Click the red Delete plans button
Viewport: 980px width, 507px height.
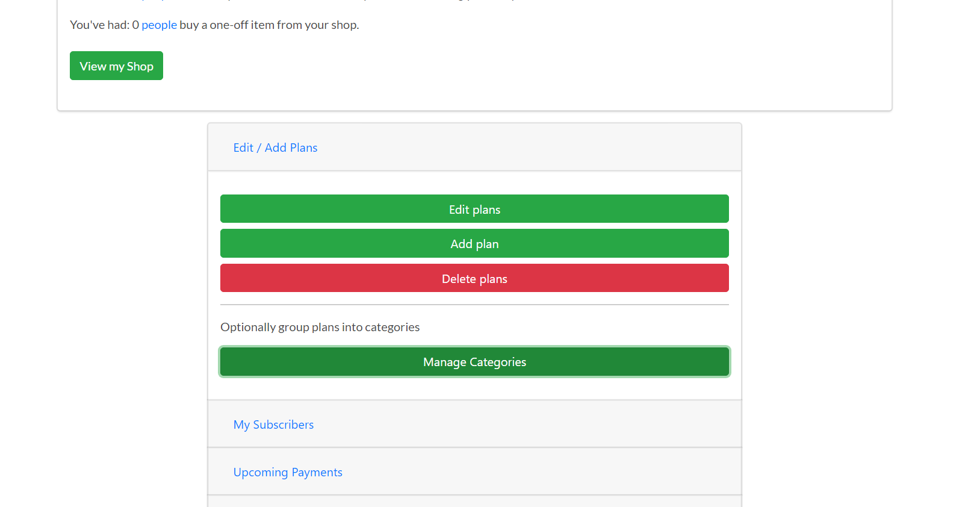point(474,278)
